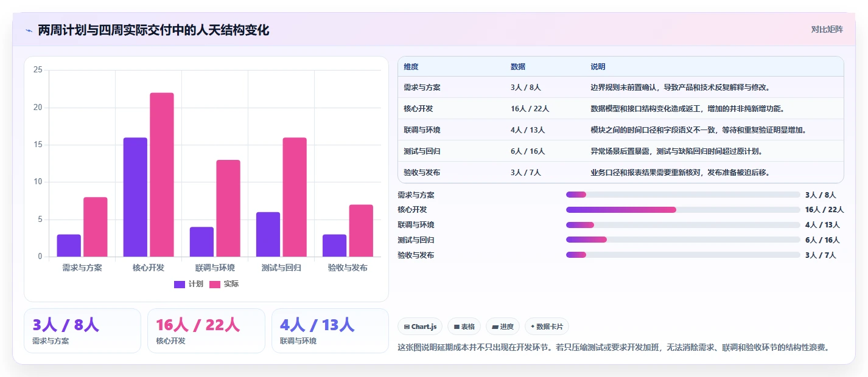Select 验收与发布 in the table's 维度 column
This screenshot has width=868, height=377.
tap(422, 173)
